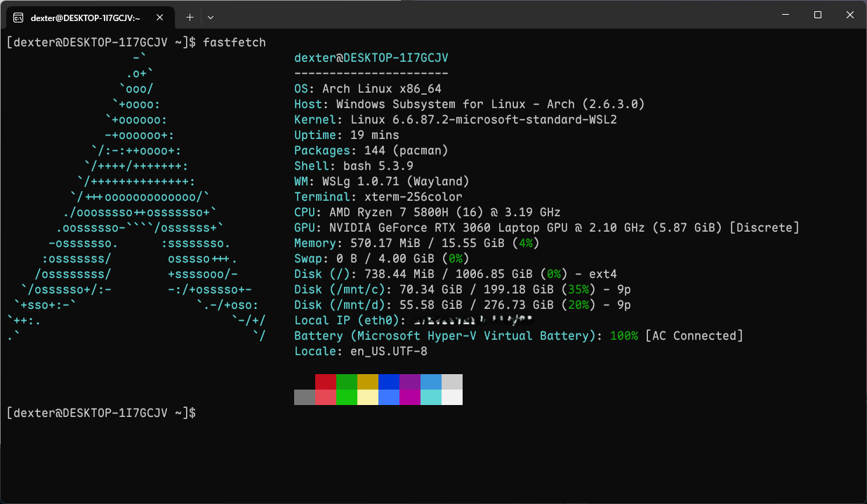Image resolution: width=867 pixels, height=504 pixels.
Task: Close the terminal window
Action: pos(850,15)
